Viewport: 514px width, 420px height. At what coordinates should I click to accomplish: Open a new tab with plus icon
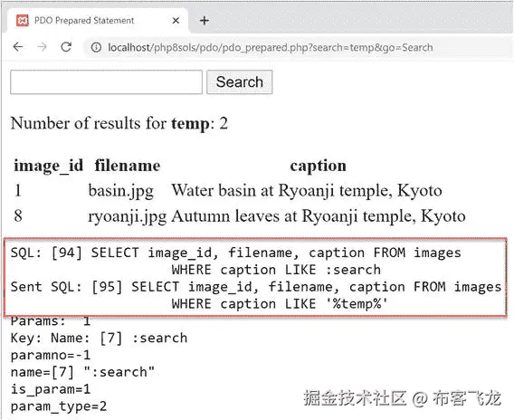[205, 21]
